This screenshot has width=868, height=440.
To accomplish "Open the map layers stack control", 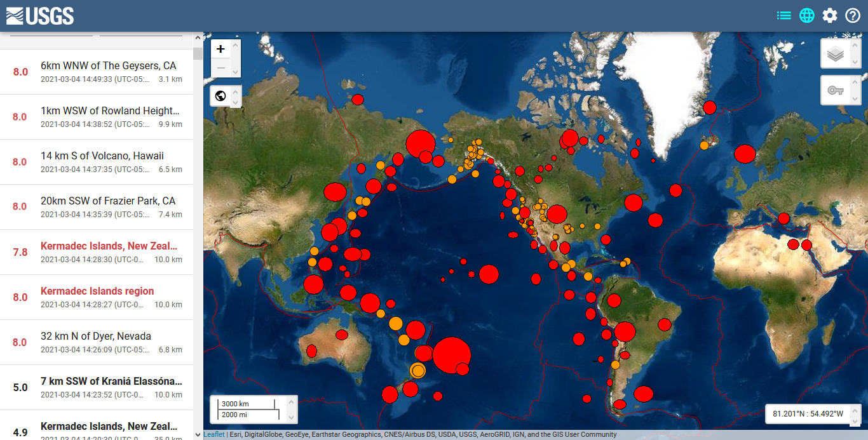I will click(x=836, y=54).
